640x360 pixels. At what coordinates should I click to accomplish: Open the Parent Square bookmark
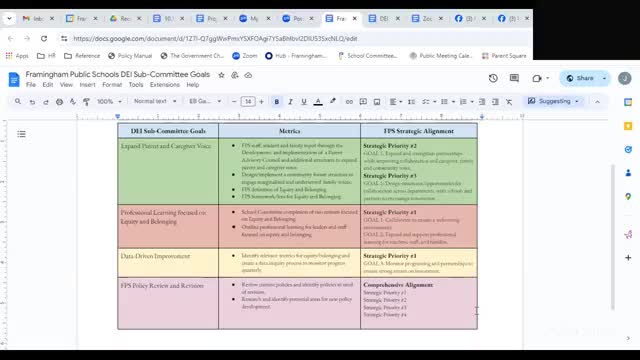(504, 56)
